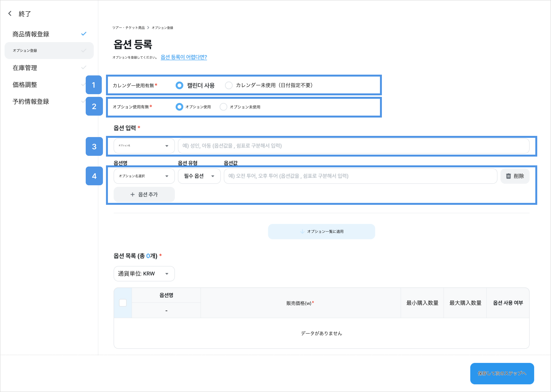Open the オプション名 dropdown

pos(144,146)
